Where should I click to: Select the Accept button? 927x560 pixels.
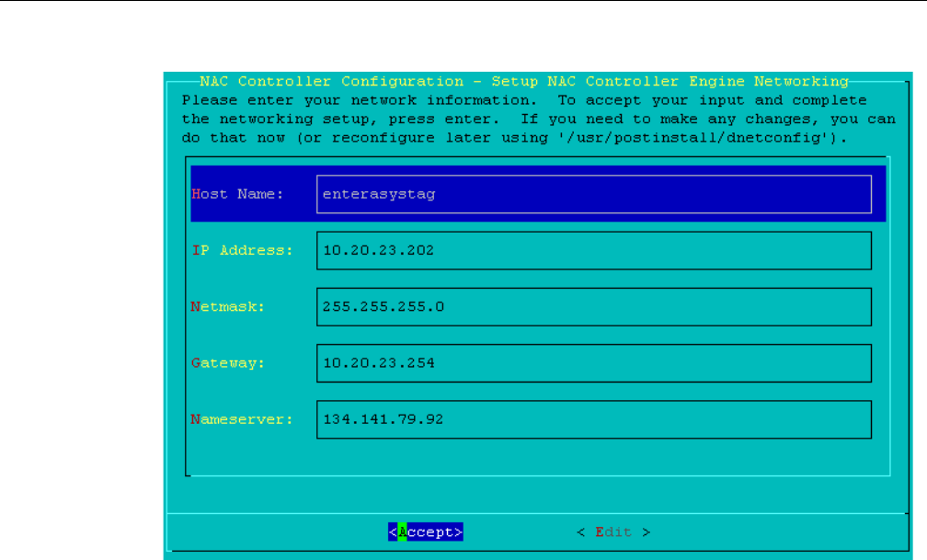click(426, 532)
